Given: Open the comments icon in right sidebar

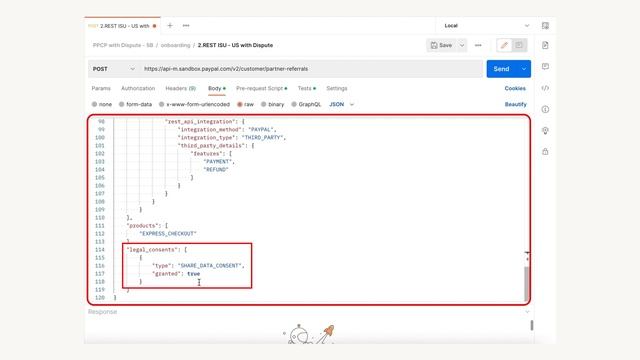Looking at the screenshot, I should click(x=545, y=67).
